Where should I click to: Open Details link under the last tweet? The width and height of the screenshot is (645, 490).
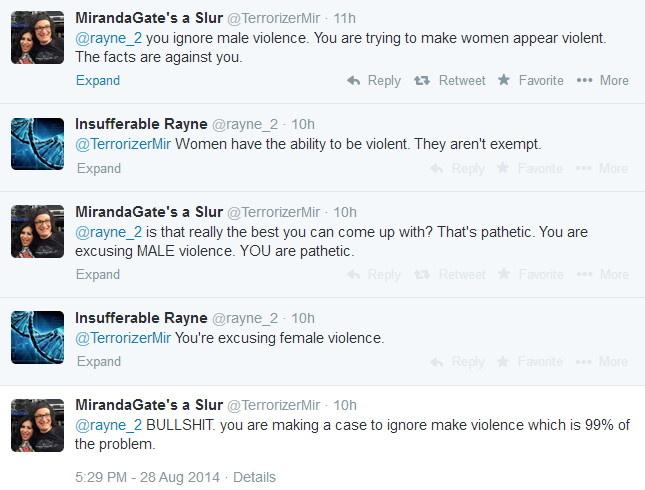pyautogui.click(x=254, y=477)
